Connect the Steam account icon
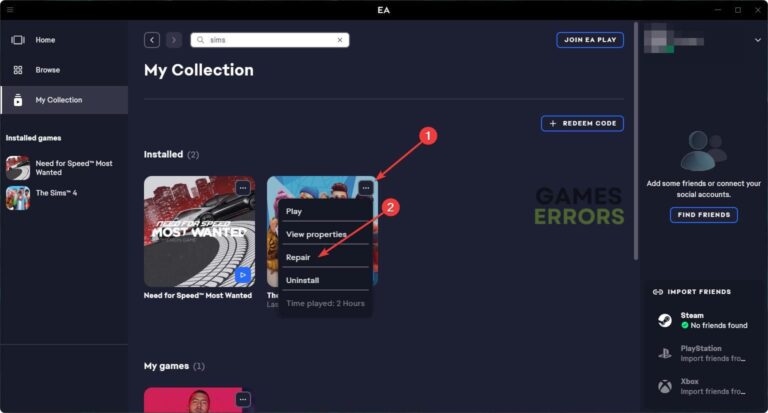The image size is (768, 413). tap(665, 320)
